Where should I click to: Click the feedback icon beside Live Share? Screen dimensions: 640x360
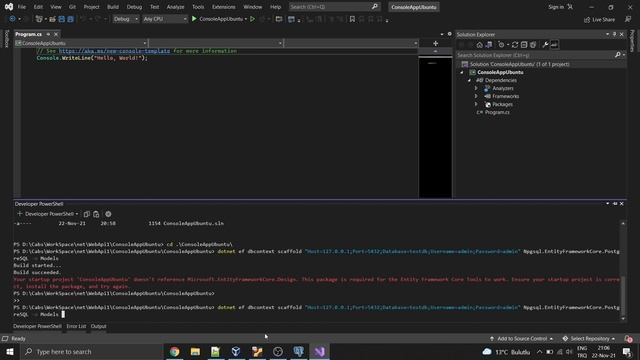[x=628, y=19]
